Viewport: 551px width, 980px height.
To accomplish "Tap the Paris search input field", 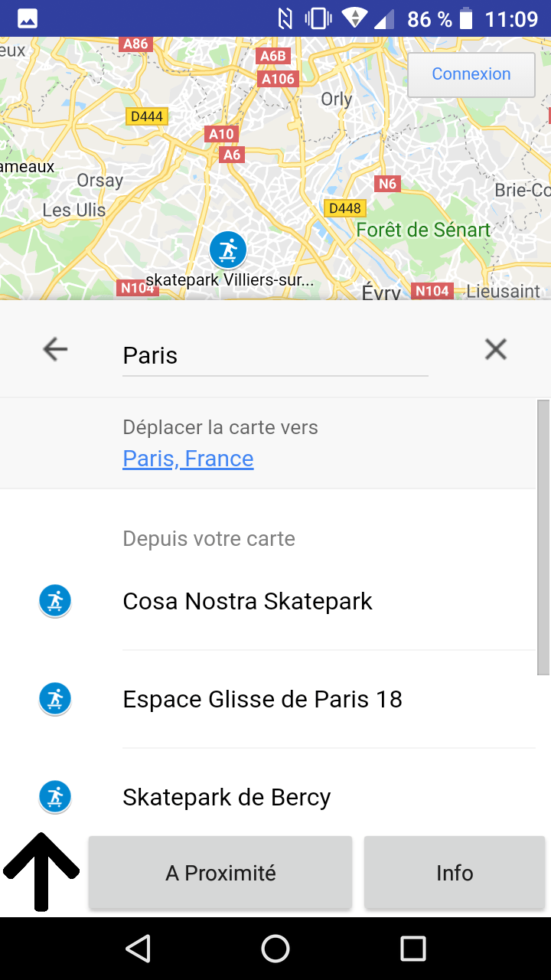I will (275, 355).
